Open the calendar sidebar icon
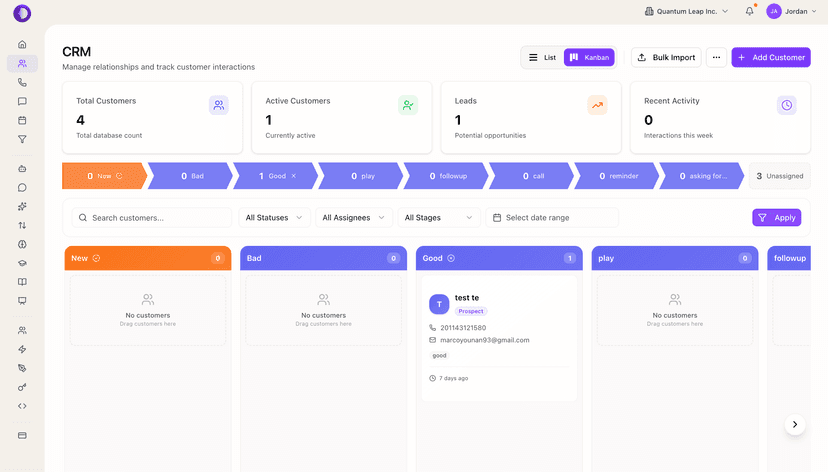Viewport: 828px width, 472px height. tap(22, 120)
